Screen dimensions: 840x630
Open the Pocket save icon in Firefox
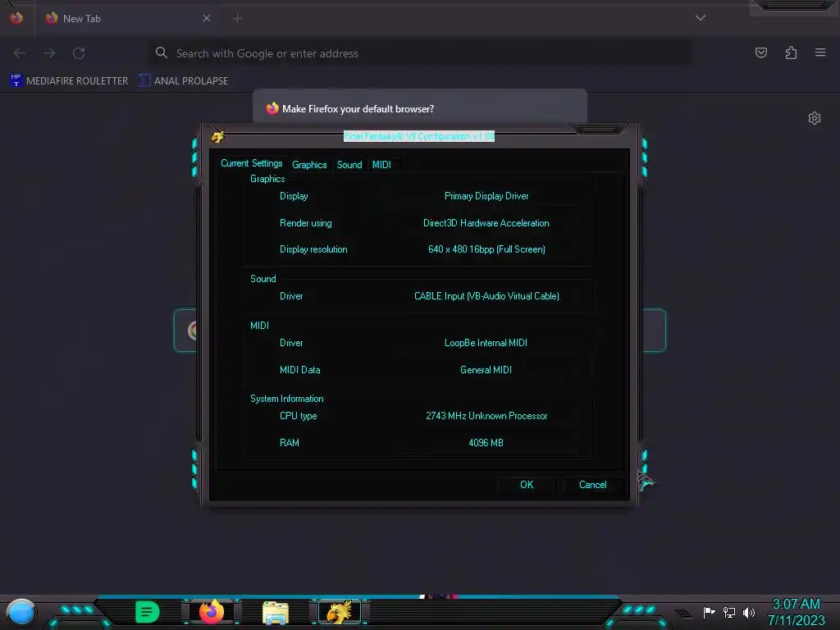pyautogui.click(x=760, y=52)
